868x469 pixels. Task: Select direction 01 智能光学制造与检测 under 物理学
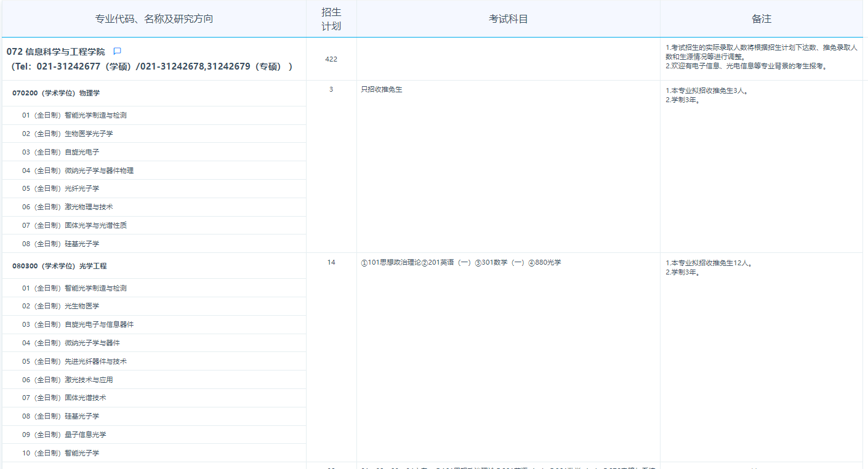point(74,115)
